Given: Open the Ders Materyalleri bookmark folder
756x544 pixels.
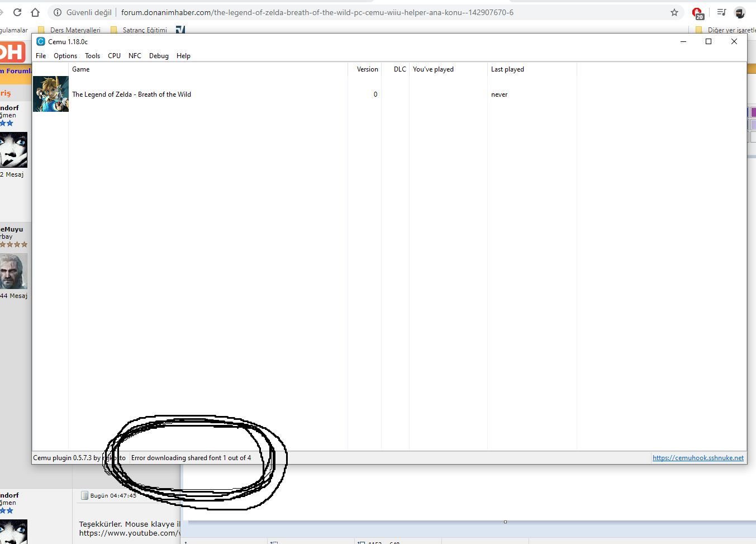Looking at the screenshot, I should (x=69, y=30).
